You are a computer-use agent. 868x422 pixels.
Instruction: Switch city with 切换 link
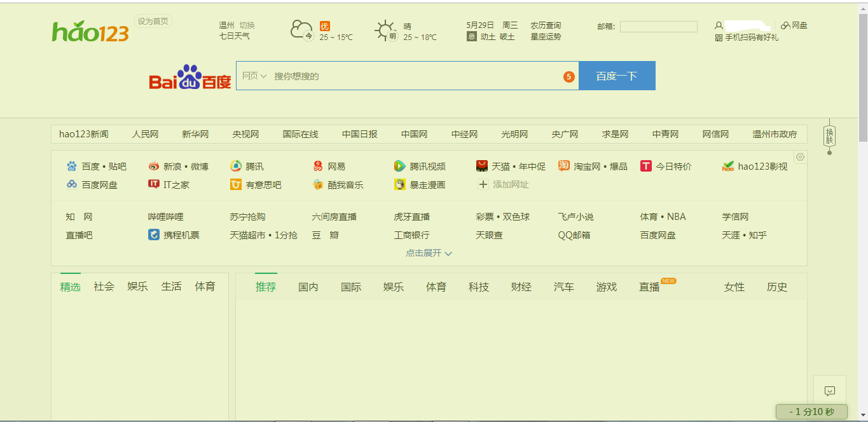(x=247, y=25)
